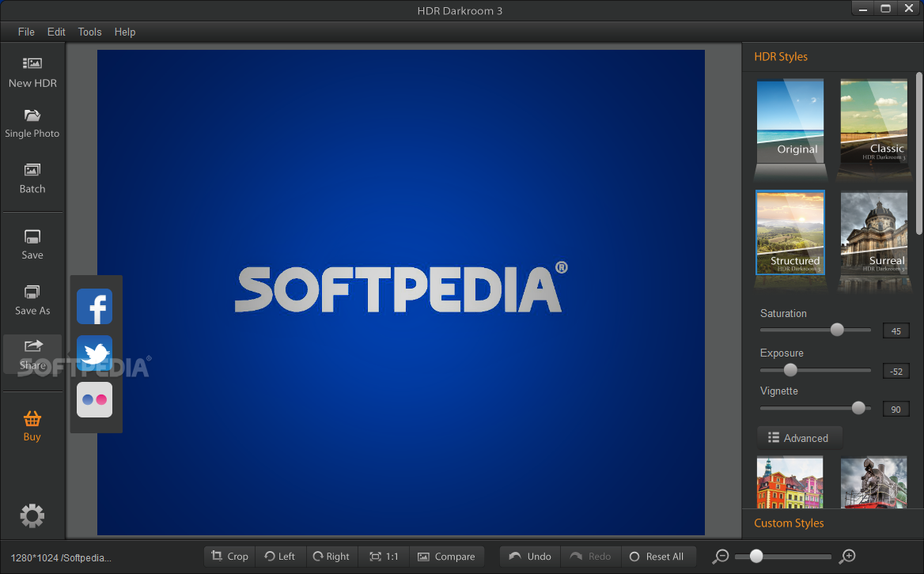Viewport: 924px width, 574px height.
Task: Open settings with the gear icon
Action: click(32, 515)
